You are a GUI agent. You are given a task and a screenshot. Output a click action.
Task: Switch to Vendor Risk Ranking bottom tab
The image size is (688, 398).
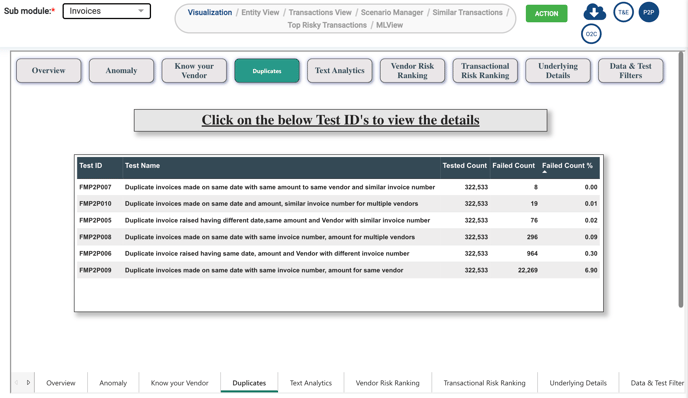(x=387, y=383)
